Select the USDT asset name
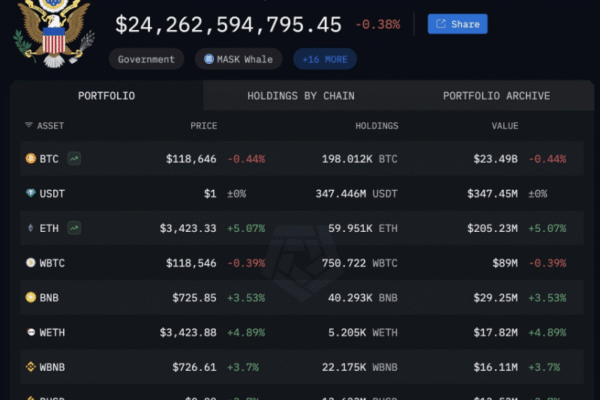This screenshot has height=400, width=600. [x=52, y=194]
